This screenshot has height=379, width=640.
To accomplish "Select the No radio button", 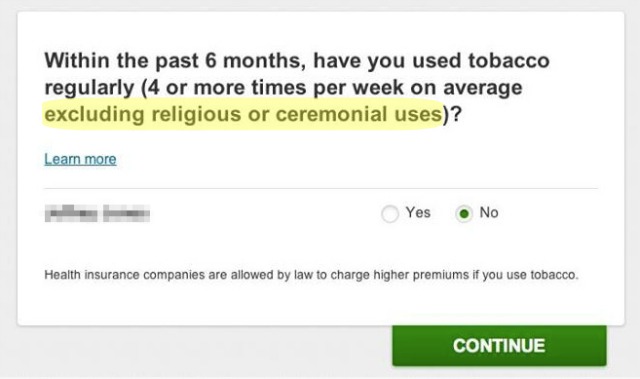I will click(464, 213).
